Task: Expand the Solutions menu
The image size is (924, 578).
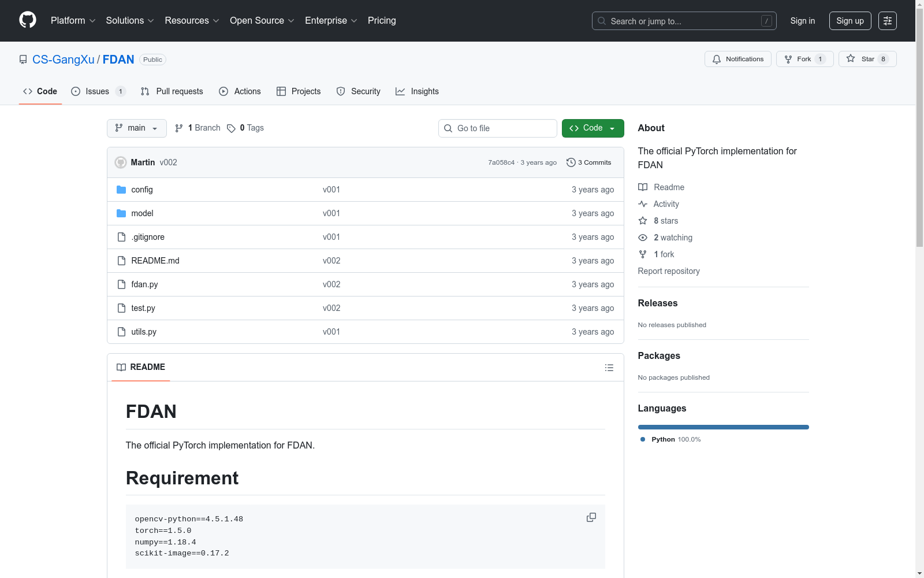Action: (130, 21)
